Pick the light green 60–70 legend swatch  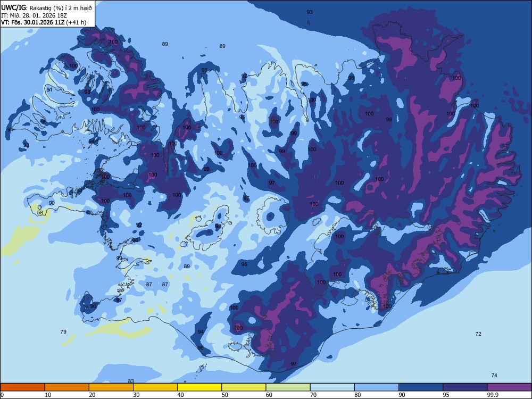(x=288, y=387)
